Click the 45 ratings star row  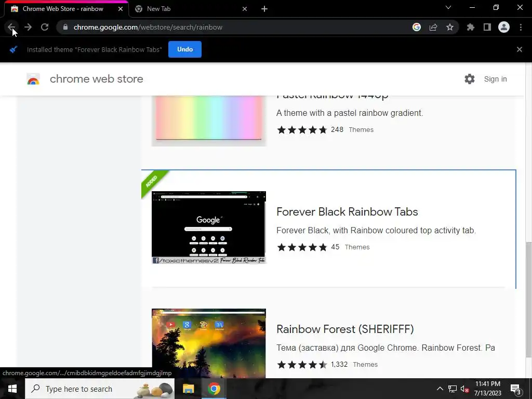click(x=302, y=247)
